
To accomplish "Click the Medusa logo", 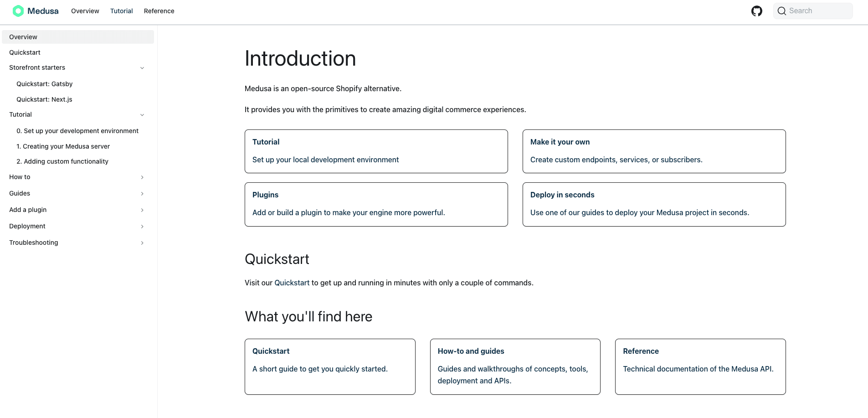I will coord(35,10).
